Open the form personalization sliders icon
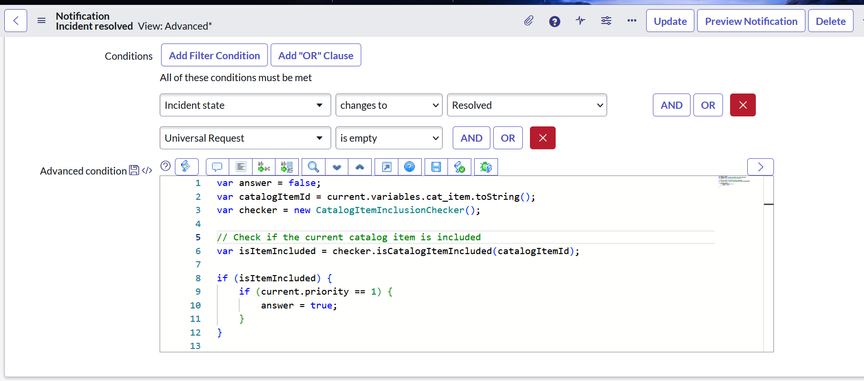 [606, 21]
